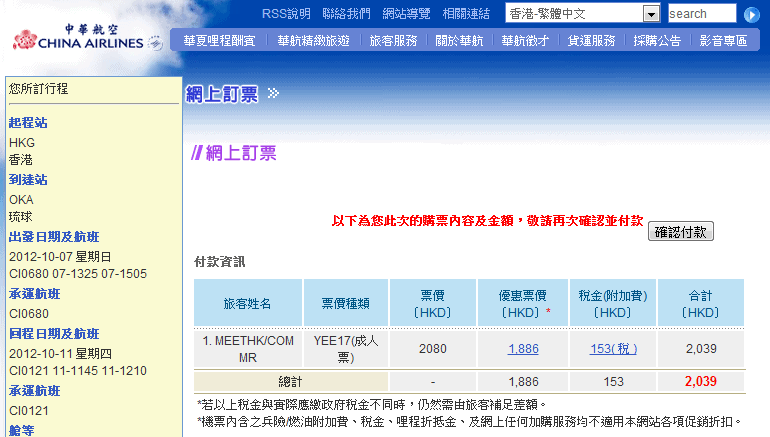Click the 1,886 discounted fare link
This screenshot has width=770, height=437.
[523, 348]
